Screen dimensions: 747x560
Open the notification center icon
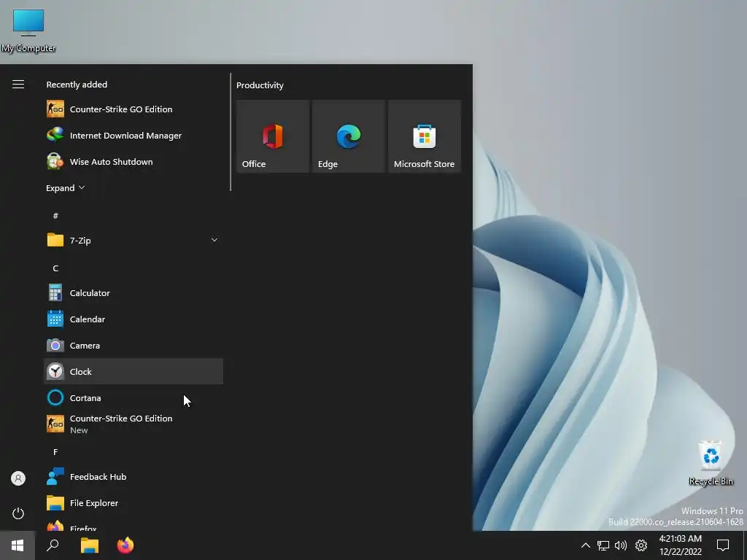tap(723, 545)
